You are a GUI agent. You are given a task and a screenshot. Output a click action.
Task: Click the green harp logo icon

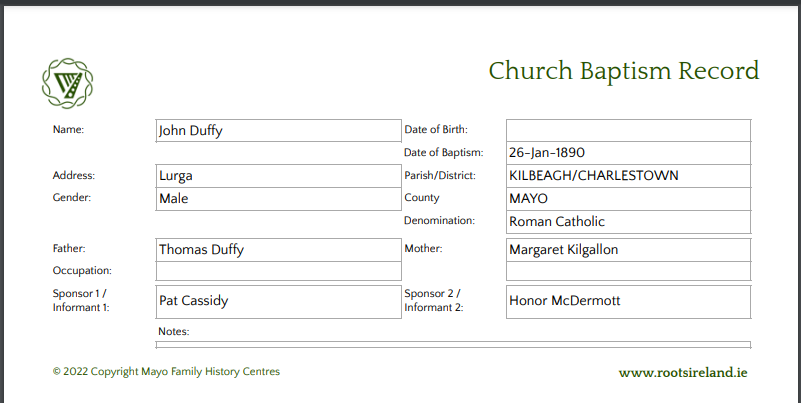(x=67, y=83)
